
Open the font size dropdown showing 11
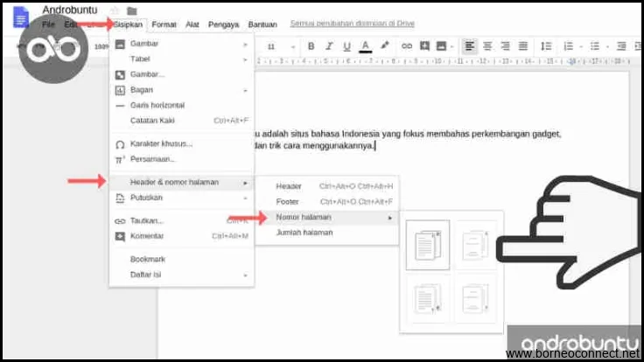point(271,47)
